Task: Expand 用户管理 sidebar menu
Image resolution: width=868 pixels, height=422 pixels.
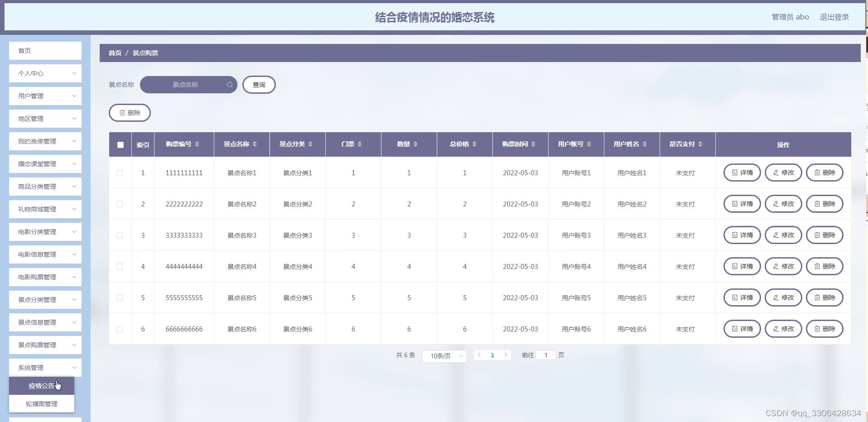Action: [x=45, y=96]
